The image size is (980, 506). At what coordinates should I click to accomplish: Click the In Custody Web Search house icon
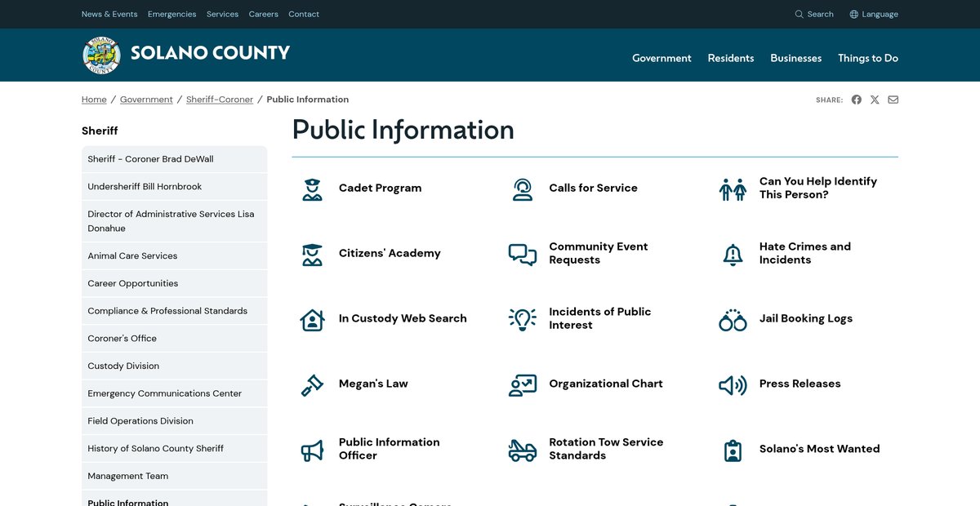[312, 319]
